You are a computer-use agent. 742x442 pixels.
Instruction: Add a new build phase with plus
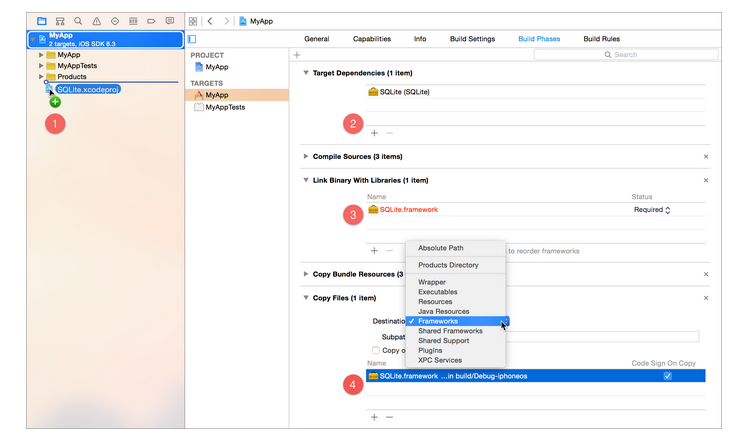(x=297, y=55)
